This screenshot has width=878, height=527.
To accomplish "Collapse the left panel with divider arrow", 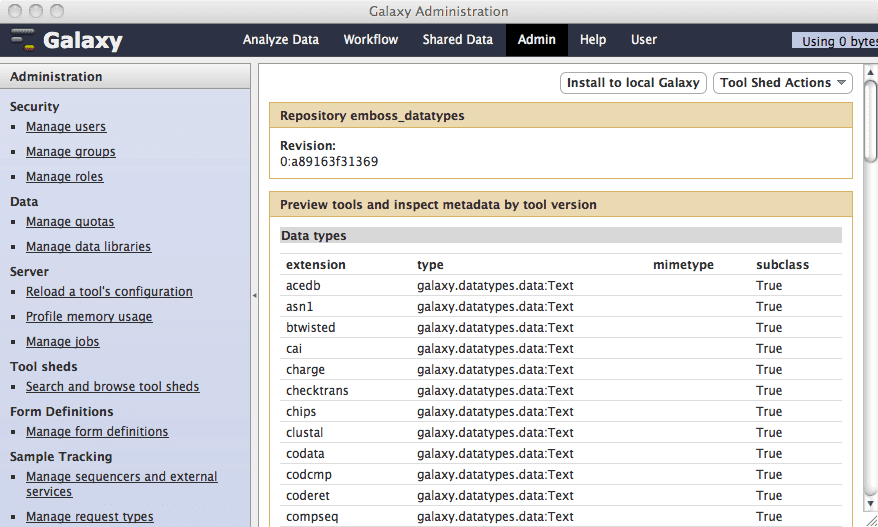I will point(254,296).
